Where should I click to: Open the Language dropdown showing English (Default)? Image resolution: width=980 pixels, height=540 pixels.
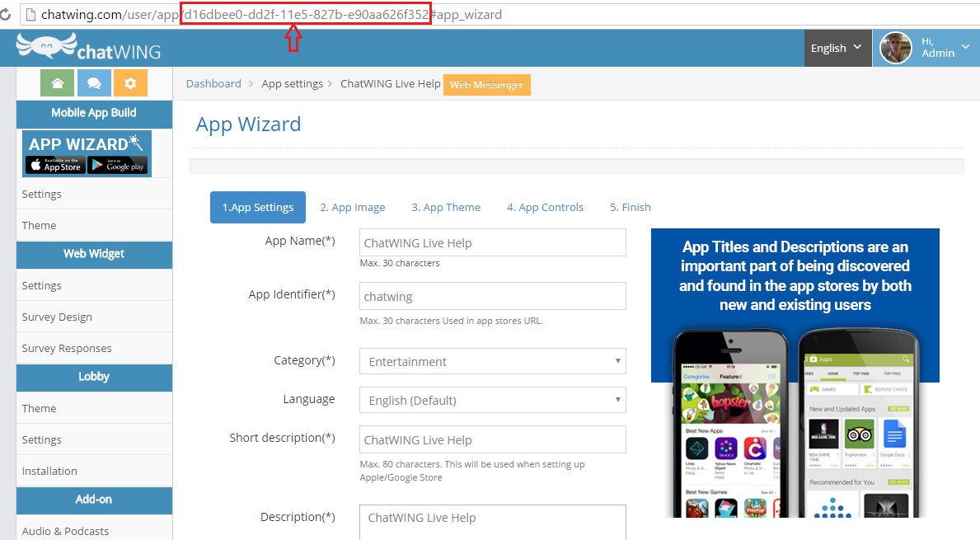493,400
